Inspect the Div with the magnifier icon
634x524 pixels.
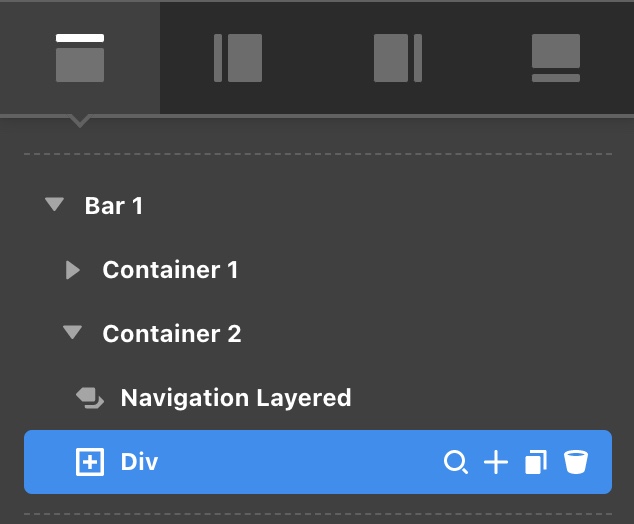pos(456,462)
